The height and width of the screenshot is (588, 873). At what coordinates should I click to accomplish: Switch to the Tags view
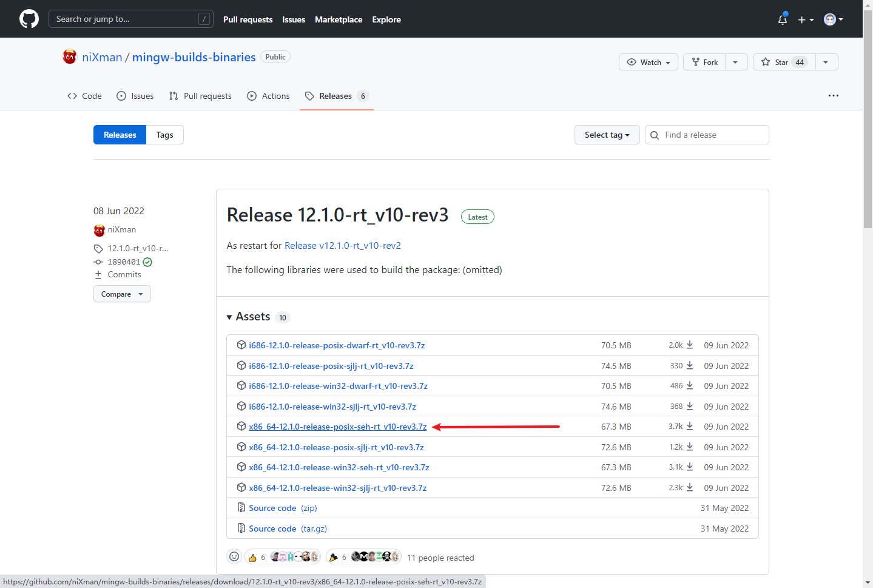click(x=164, y=135)
